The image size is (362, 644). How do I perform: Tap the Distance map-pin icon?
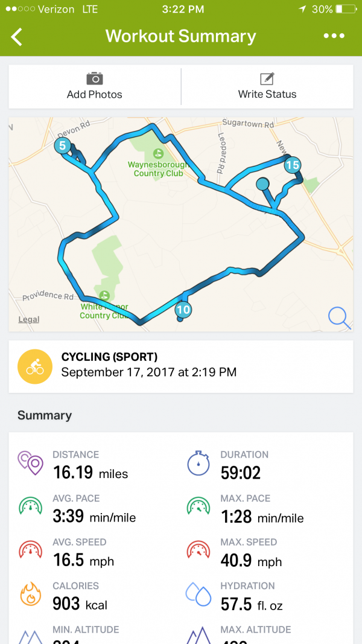[31, 464]
